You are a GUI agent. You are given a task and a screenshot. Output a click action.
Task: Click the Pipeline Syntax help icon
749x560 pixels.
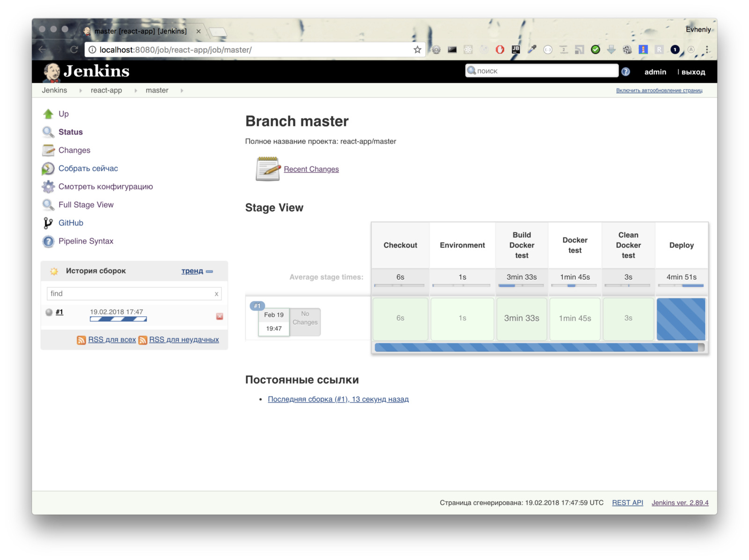click(48, 241)
